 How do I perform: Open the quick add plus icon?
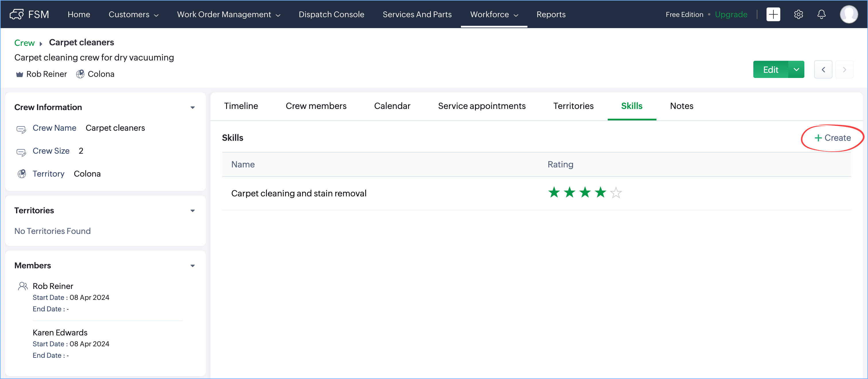pyautogui.click(x=773, y=14)
